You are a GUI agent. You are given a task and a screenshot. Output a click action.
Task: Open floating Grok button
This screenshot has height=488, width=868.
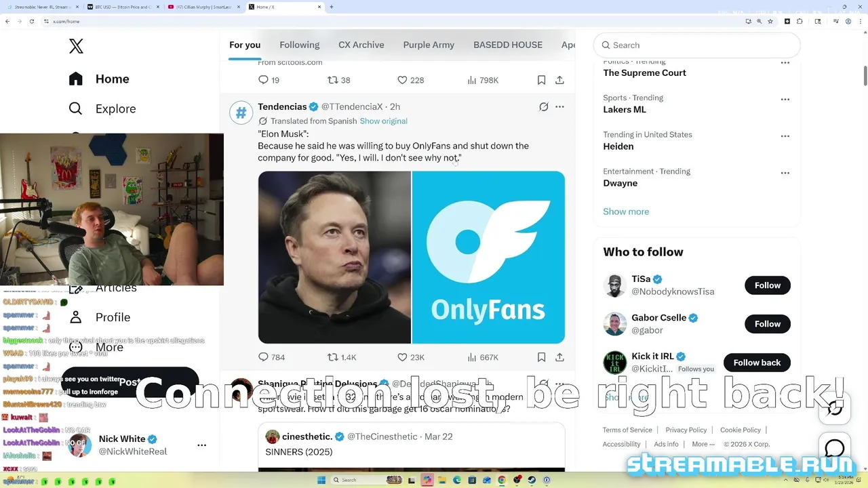click(835, 409)
